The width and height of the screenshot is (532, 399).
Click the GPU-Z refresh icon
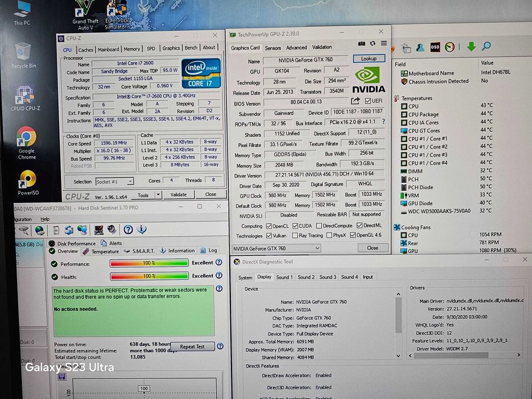tap(372, 43)
